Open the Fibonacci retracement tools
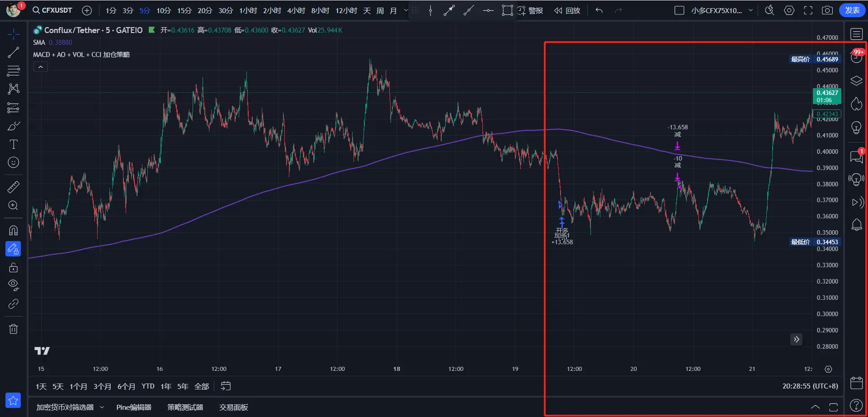This screenshot has height=417, width=868. 14,71
